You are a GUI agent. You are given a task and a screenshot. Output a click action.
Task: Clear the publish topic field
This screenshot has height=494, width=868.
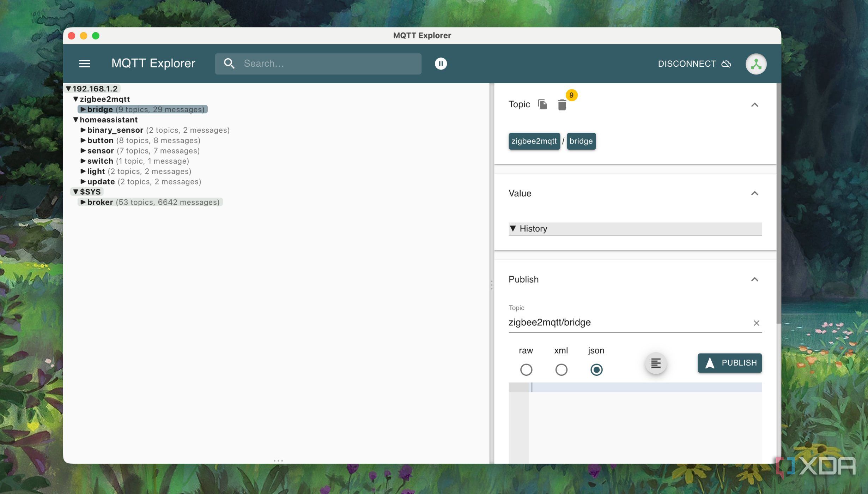tap(756, 323)
